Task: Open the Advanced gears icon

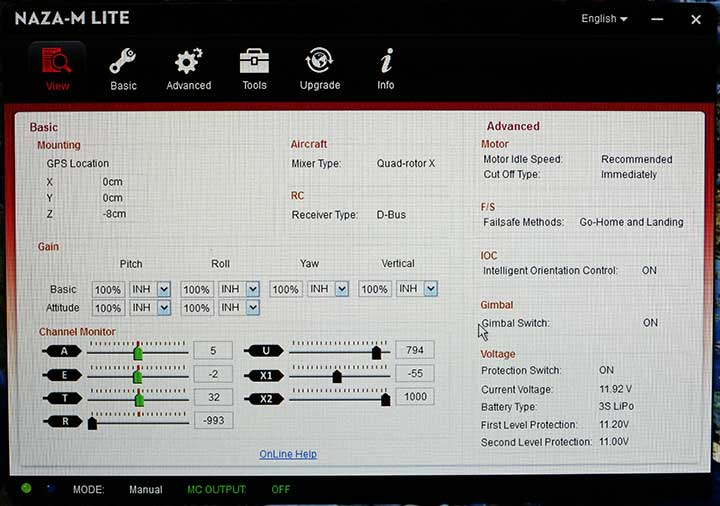Action: click(x=188, y=61)
